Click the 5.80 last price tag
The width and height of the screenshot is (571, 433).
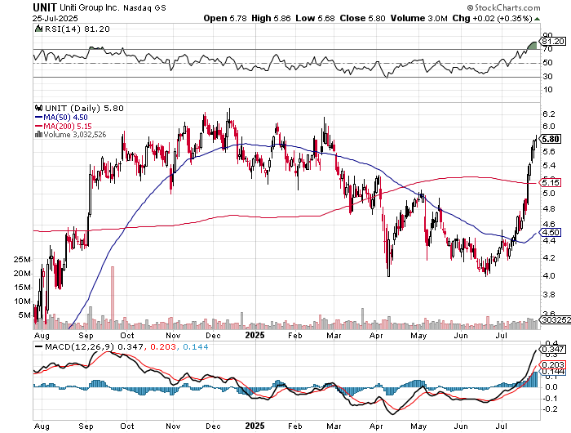[x=550, y=139]
